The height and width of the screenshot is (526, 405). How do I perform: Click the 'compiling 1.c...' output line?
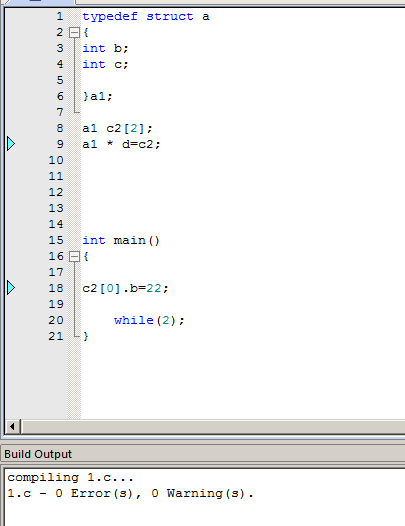70,477
